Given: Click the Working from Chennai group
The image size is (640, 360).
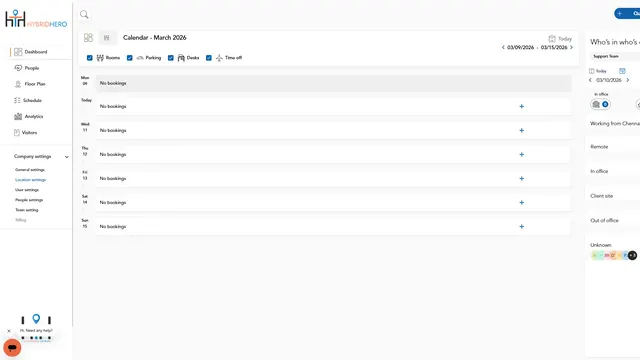Looking at the screenshot, I should 615,124.
